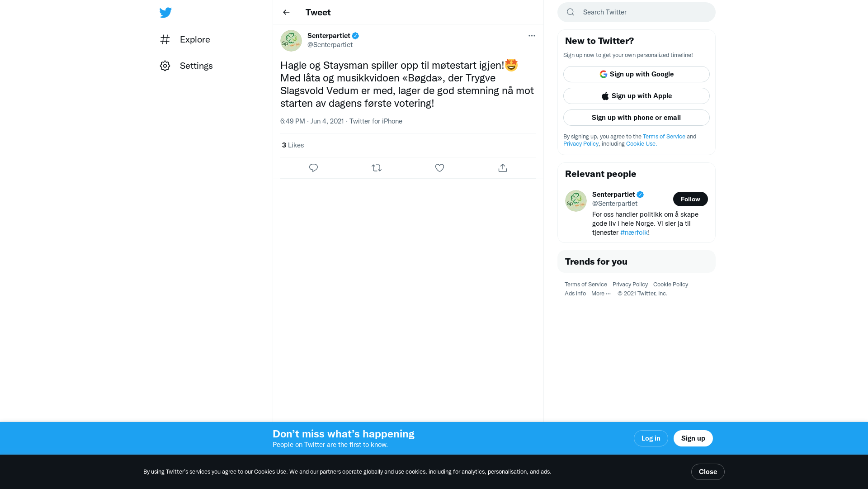Click the Twitter bird logo
868x489 pixels.
pyautogui.click(x=165, y=13)
